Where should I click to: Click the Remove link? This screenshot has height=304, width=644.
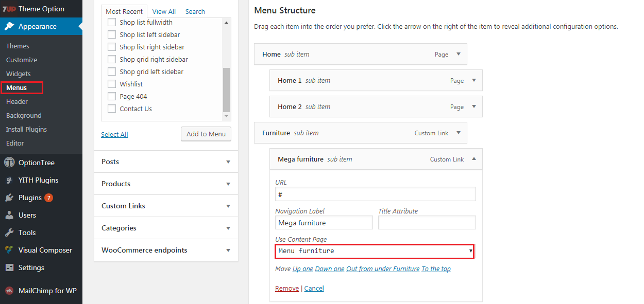tap(287, 289)
